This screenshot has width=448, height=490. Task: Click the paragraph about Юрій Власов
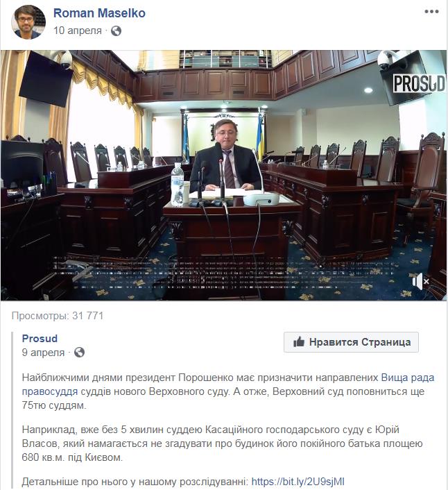click(x=223, y=443)
